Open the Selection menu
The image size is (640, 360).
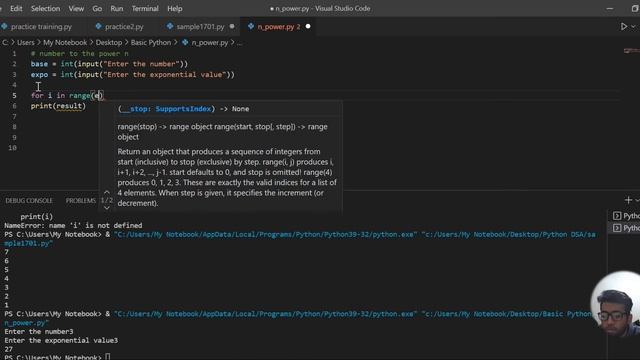click(x=45, y=9)
